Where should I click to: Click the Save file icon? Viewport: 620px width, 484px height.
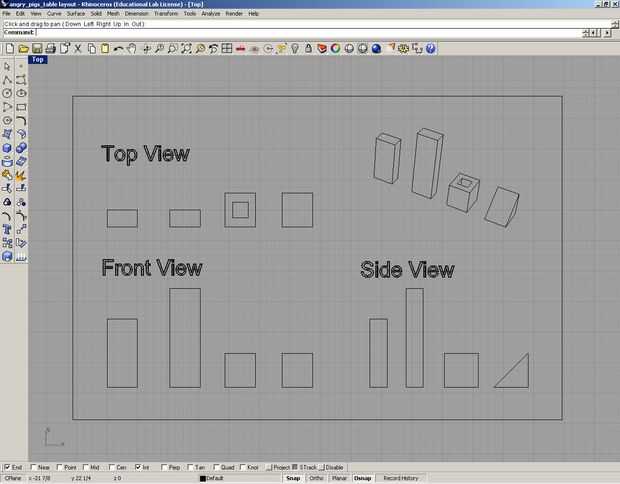coord(37,49)
